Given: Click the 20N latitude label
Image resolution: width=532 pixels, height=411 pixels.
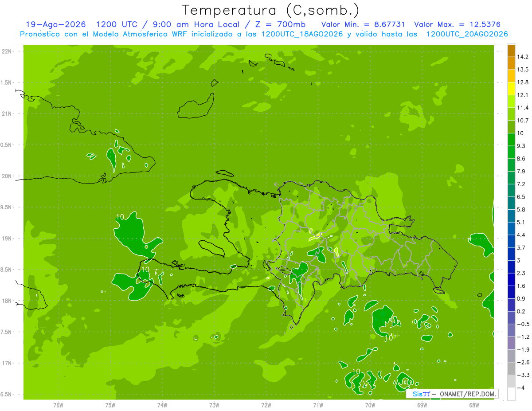Looking at the screenshot, I should click(x=7, y=176).
